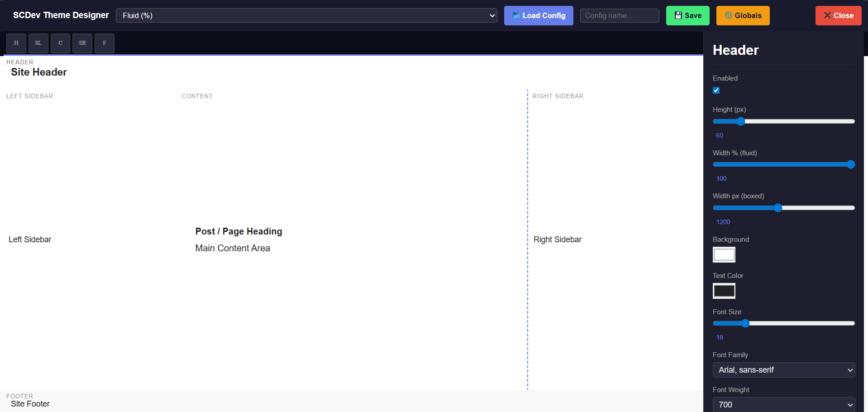Viewport: 868px width, 412px height.
Task: Close the Theme Designer
Action: 838,15
